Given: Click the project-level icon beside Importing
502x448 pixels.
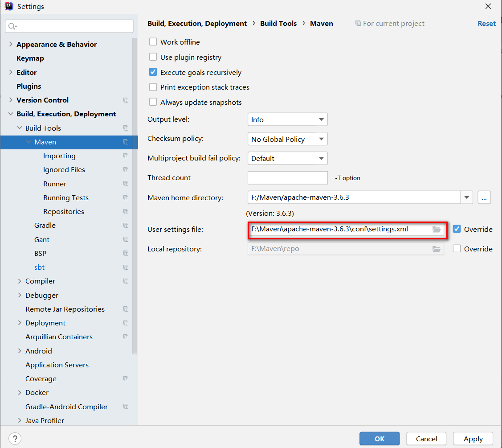Looking at the screenshot, I should 126,156.
